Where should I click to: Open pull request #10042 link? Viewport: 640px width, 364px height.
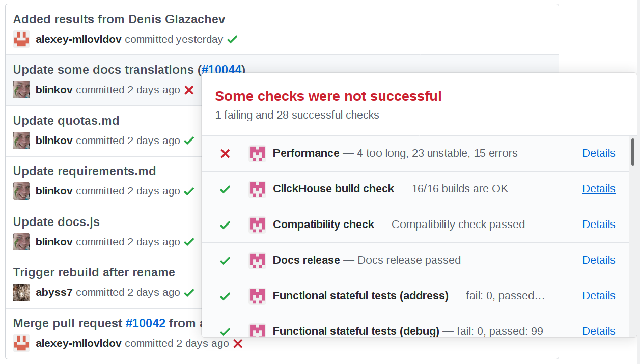145,323
